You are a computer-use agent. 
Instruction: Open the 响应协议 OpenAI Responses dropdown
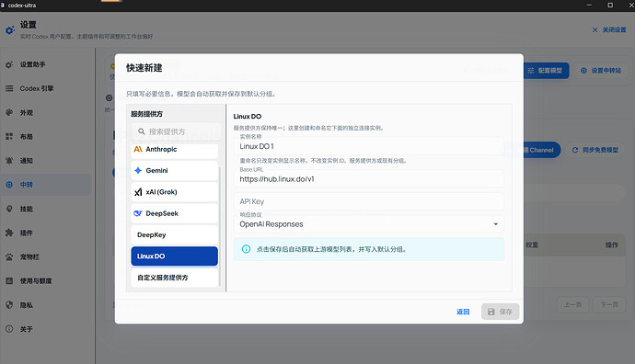click(369, 224)
